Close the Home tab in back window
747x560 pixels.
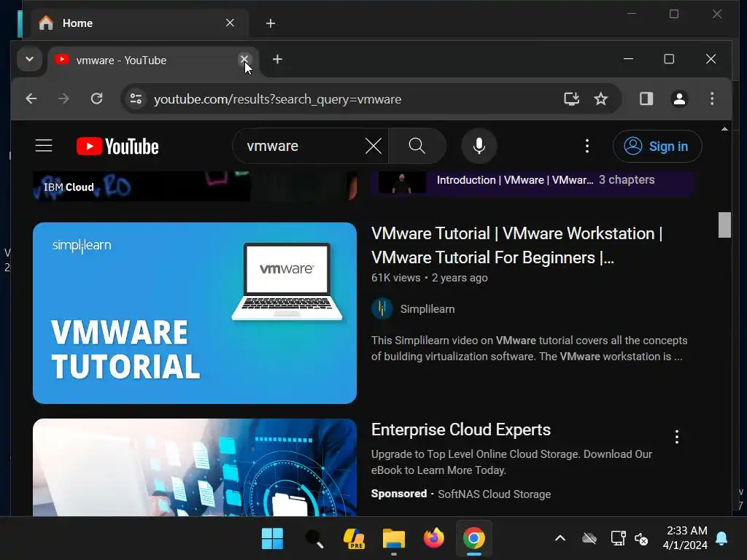coord(230,23)
